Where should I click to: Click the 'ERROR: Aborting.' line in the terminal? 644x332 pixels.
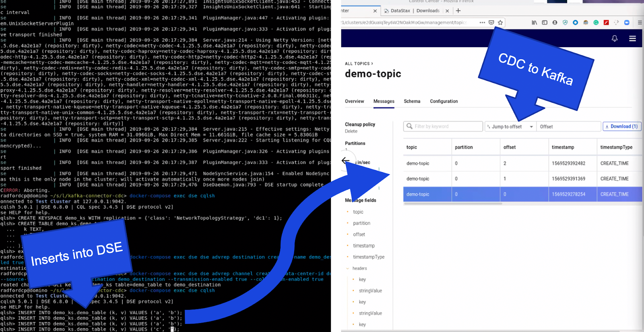(25, 190)
